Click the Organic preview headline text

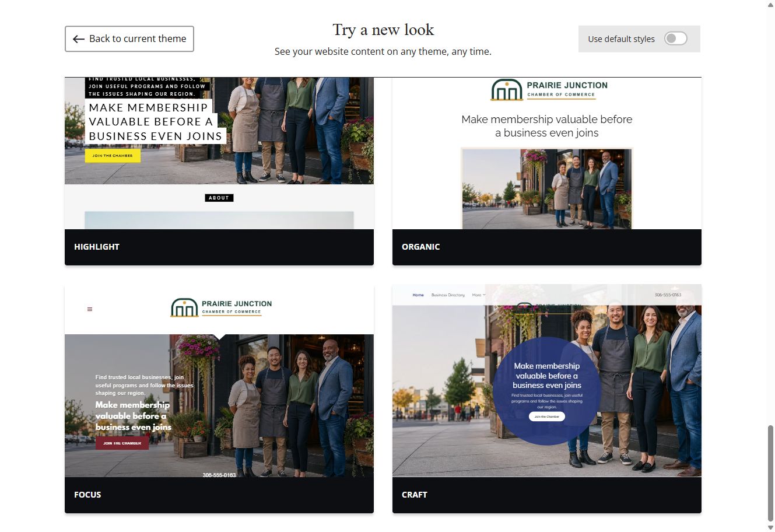(x=547, y=126)
